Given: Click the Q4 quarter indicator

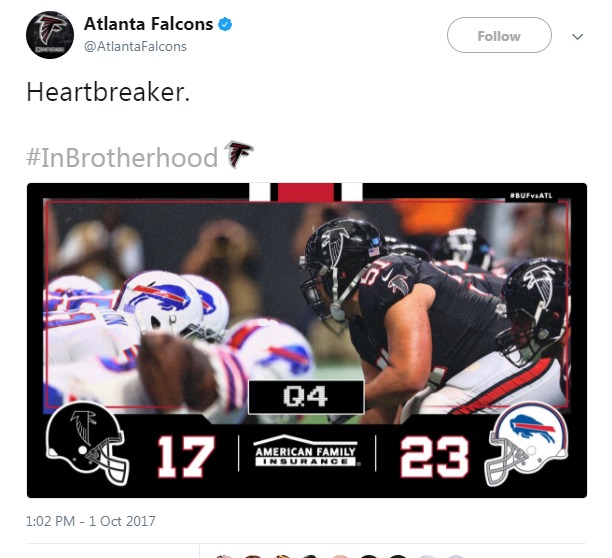Looking at the screenshot, I should coord(306,397).
